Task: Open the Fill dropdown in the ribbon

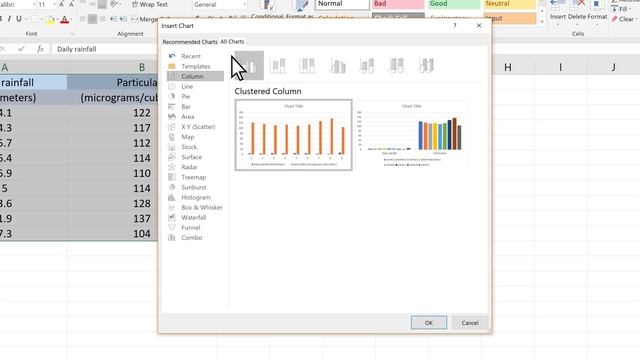Action: 622,9
